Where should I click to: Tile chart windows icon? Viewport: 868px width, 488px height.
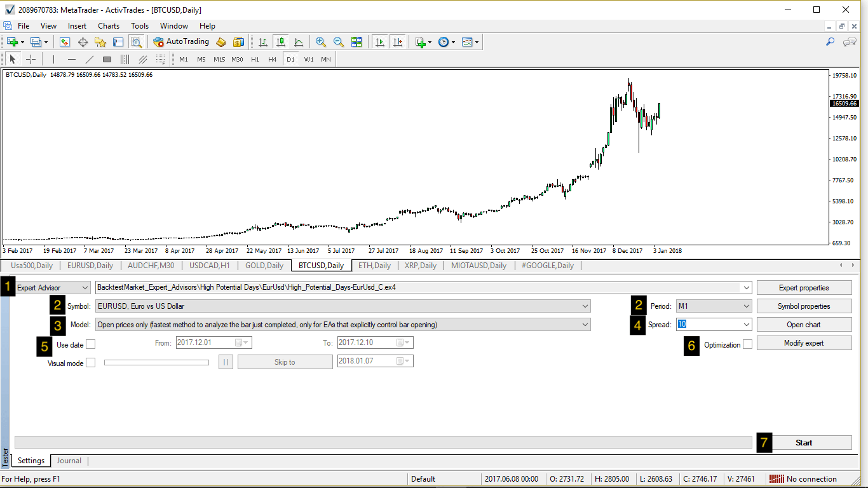click(356, 42)
